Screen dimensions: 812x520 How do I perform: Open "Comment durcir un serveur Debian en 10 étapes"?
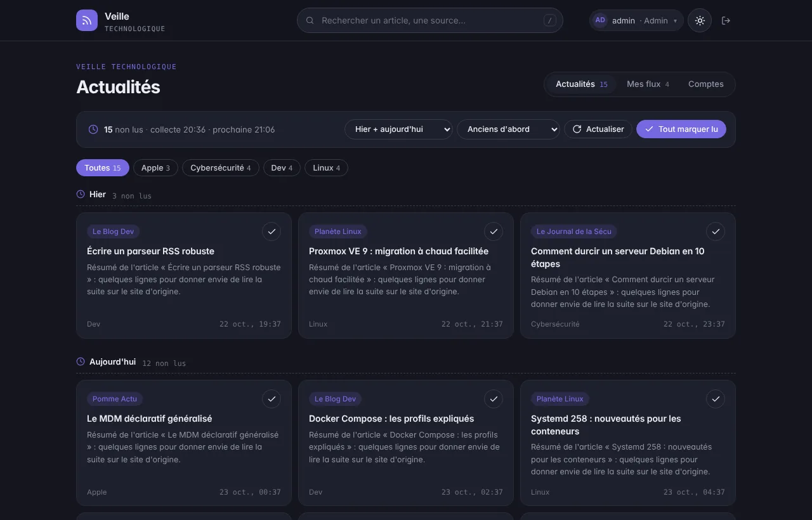point(618,257)
